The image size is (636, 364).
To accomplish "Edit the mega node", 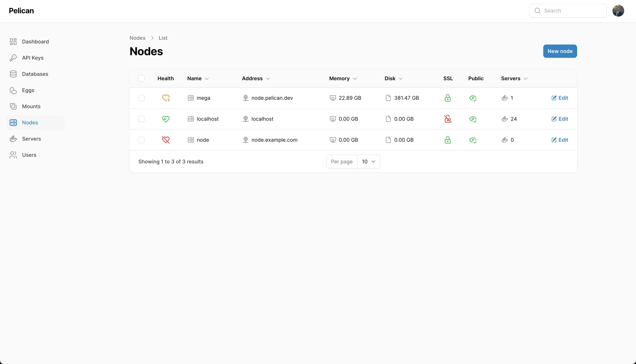I will [559, 98].
